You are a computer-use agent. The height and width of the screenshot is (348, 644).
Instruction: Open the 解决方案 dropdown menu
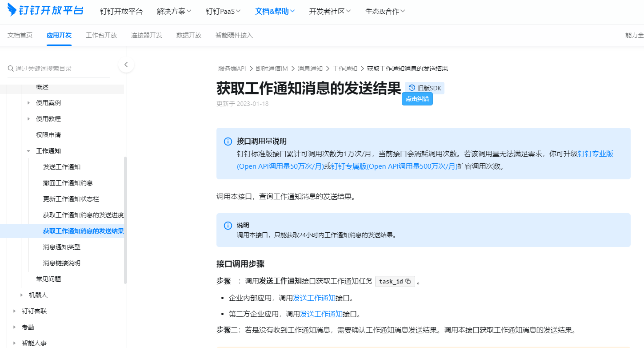(174, 12)
